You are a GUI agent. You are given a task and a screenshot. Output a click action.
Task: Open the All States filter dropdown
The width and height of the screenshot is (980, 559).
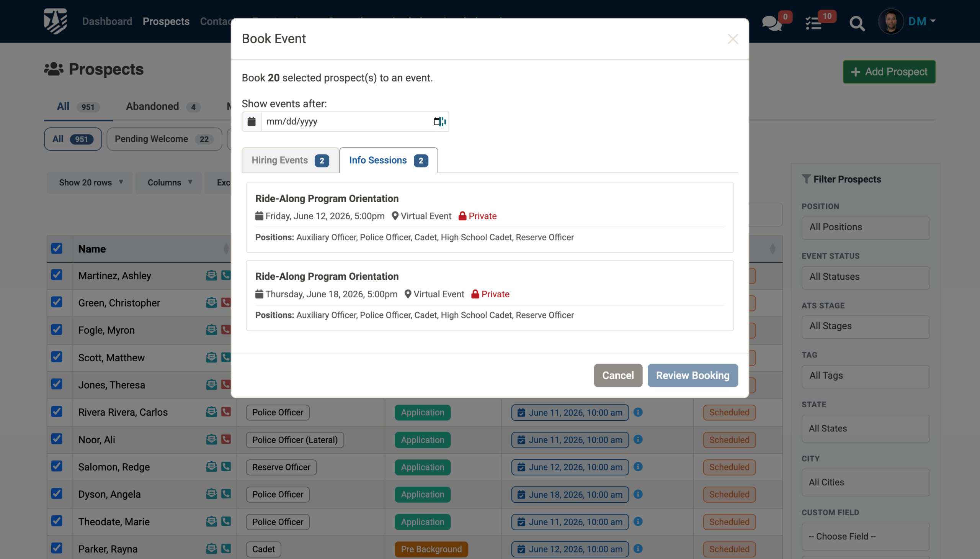865,428
